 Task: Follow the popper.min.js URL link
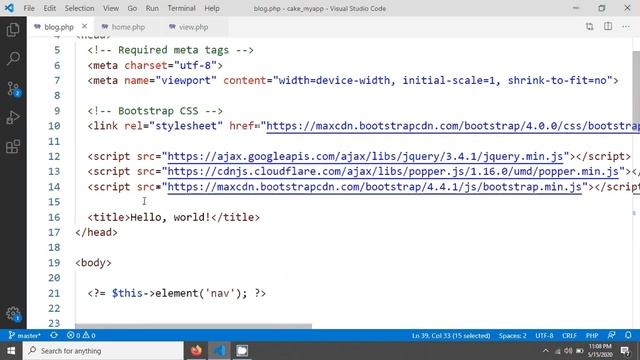pos(393,171)
